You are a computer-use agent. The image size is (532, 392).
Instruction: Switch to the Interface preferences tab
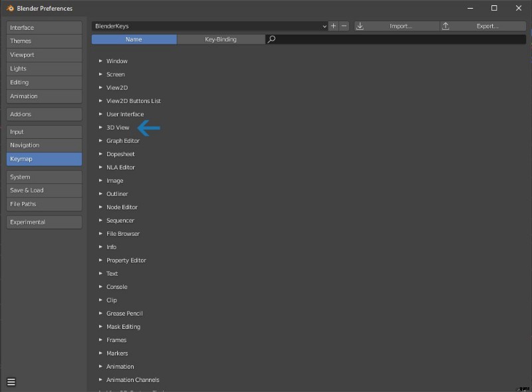pos(44,28)
